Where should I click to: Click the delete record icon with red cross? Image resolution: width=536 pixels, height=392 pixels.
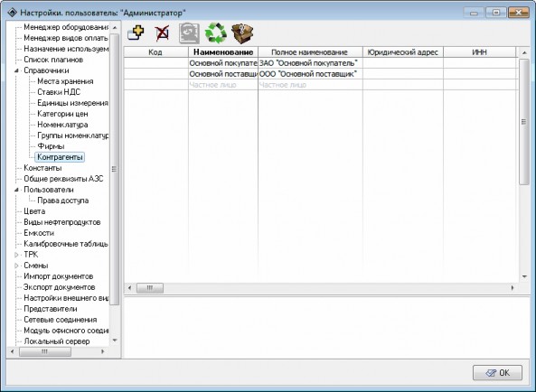[162, 33]
